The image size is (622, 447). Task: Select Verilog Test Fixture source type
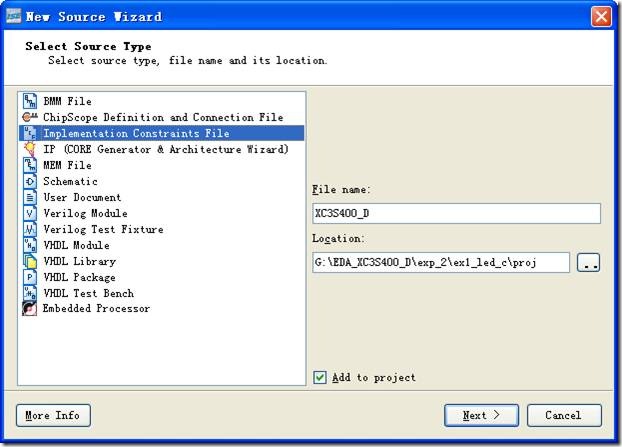[x=102, y=229]
